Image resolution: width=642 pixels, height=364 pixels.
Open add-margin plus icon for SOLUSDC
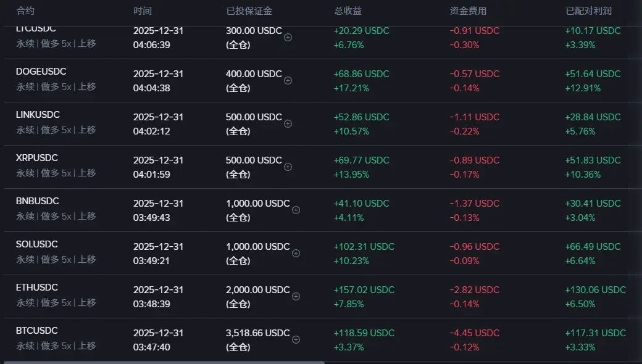tap(296, 253)
